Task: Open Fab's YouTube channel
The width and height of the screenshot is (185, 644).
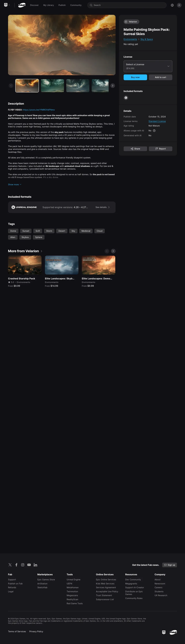Action: [29, 565]
